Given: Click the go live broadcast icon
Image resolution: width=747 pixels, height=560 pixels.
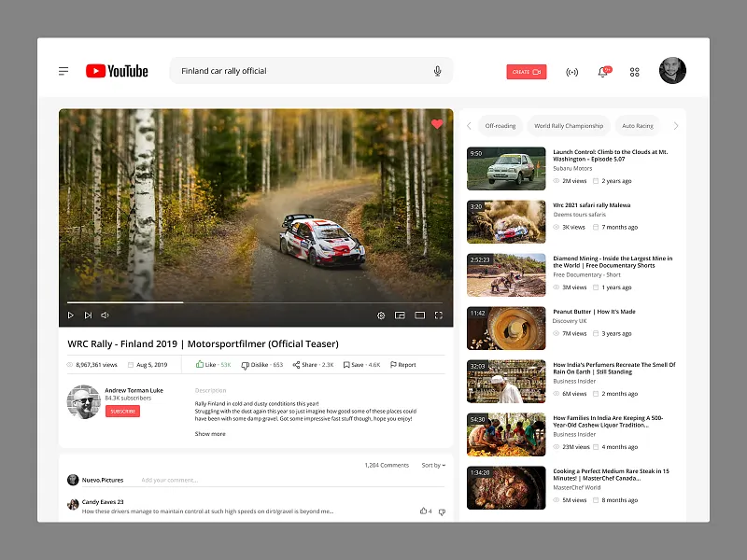Looking at the screenshot, I should coord(572,71).
